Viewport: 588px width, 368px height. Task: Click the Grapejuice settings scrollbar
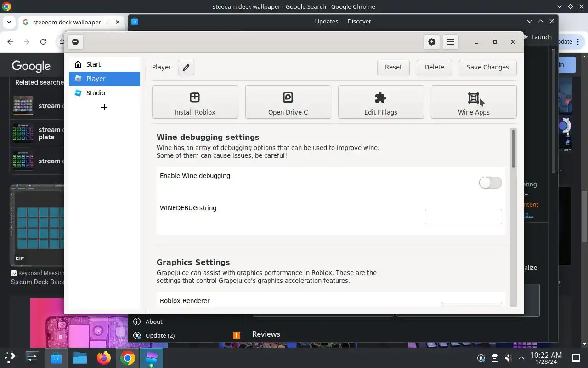pyautogui.click(x=514, y=149)
